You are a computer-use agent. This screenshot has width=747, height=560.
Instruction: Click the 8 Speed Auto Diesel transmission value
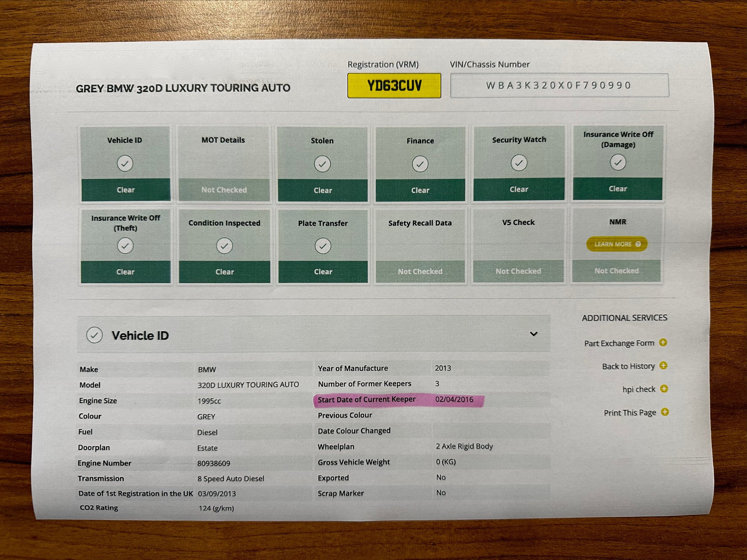coord(231,478)
